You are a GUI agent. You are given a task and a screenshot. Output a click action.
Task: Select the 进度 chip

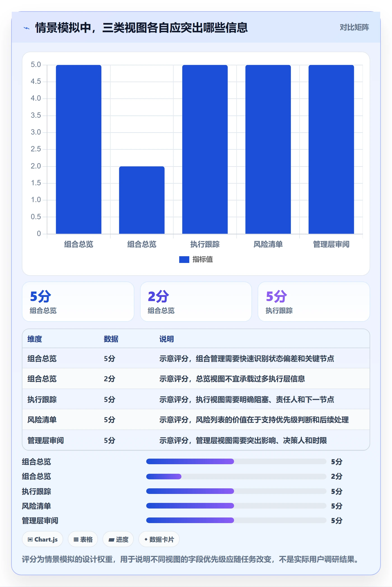(x=118, y=539)
